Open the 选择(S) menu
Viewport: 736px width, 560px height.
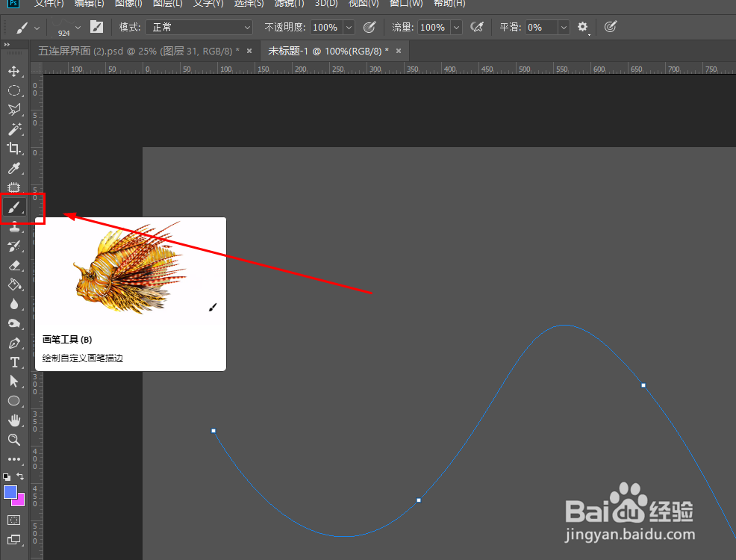point(249,3)
